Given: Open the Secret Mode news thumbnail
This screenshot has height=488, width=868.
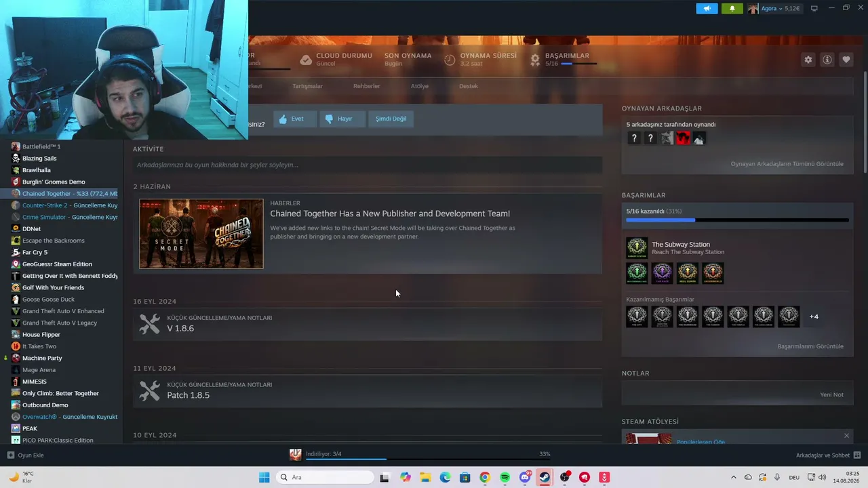Looking at the screenshot, I should click(201, 234).
